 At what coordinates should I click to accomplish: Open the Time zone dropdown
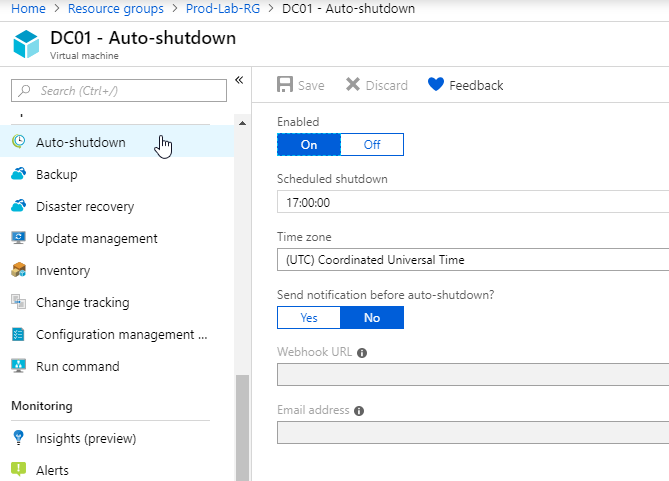473,260
